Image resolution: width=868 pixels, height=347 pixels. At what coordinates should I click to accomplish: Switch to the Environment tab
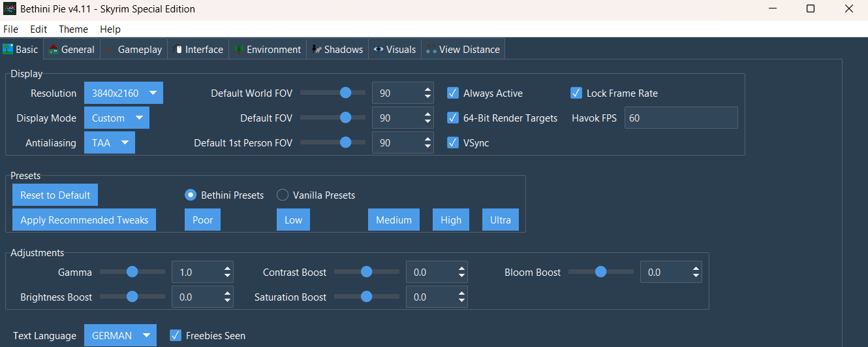click(x=268, y=49)
